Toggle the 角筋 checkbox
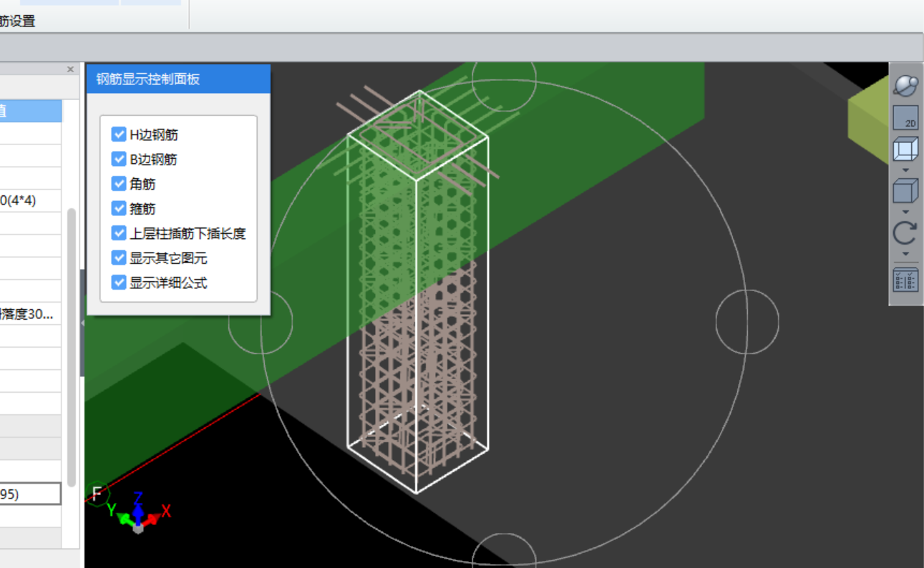Image resolution: width=924 pixels, height=568 pixels. [119, 184]
